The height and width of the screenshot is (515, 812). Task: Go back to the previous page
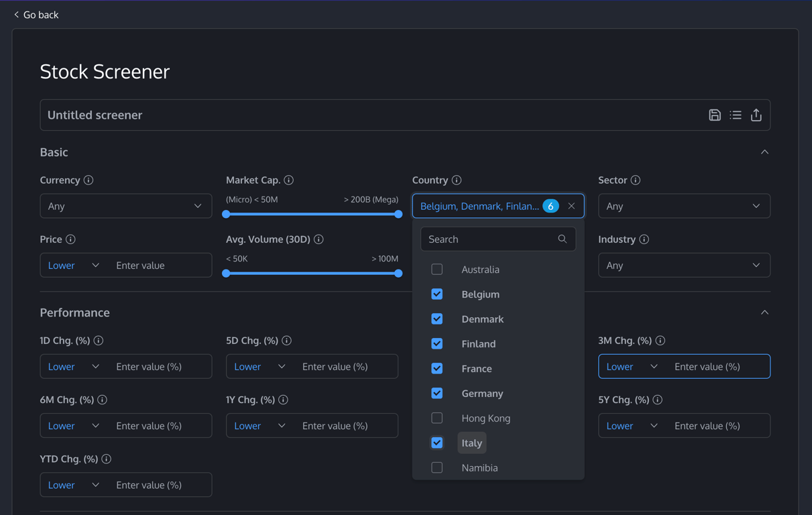click(36, 15)
